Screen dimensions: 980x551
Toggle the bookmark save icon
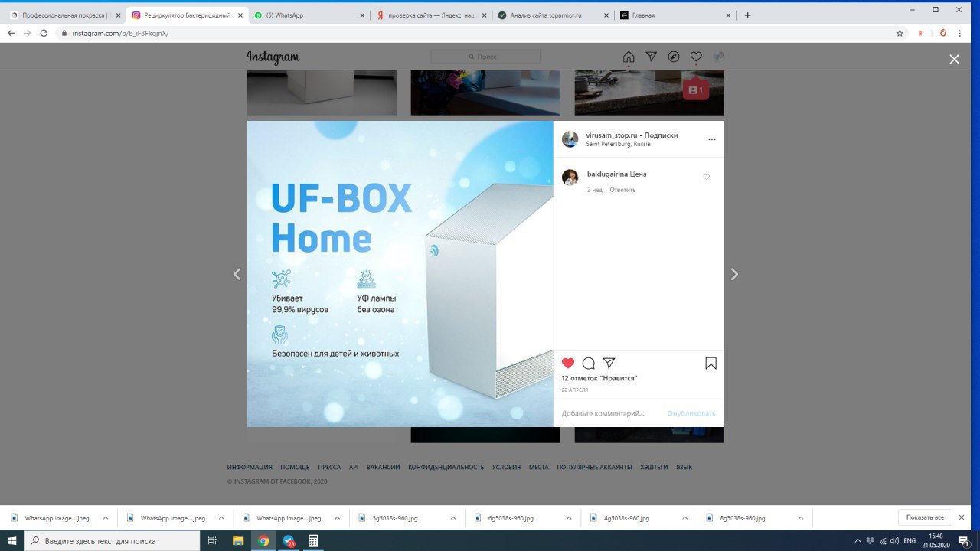click(x=710, y=364)
